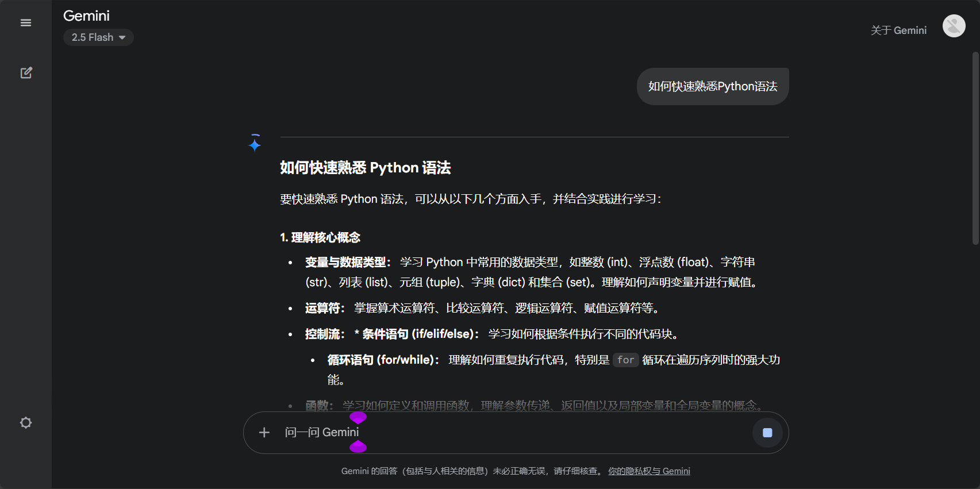Screen dimensions: 980x489
Task: Click the bullet text 控制流
Action: pyautogui.click(x=325, y=334)
